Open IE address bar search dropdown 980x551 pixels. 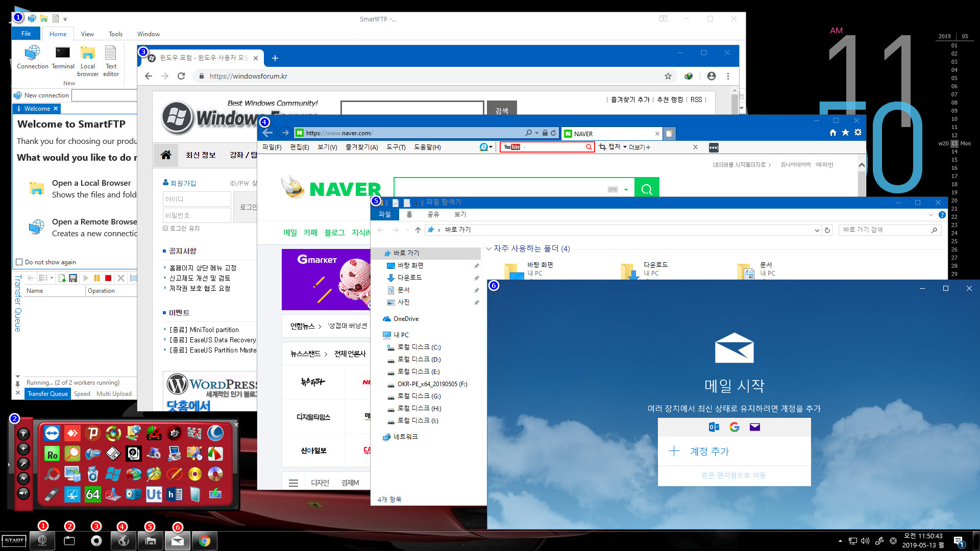[536, 133]
